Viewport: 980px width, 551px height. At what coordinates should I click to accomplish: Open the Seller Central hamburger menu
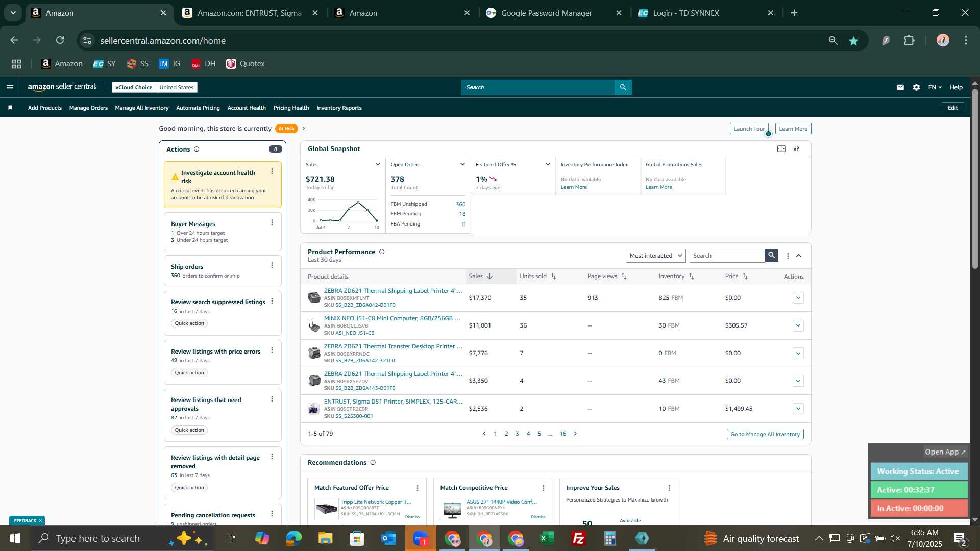pos(10,87)
